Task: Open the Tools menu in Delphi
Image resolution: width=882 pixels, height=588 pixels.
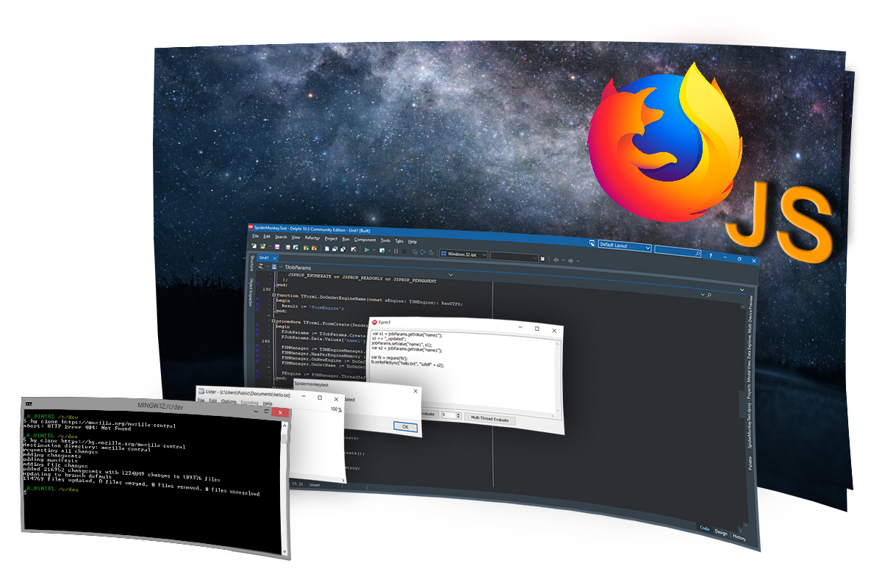Action: 385,240
